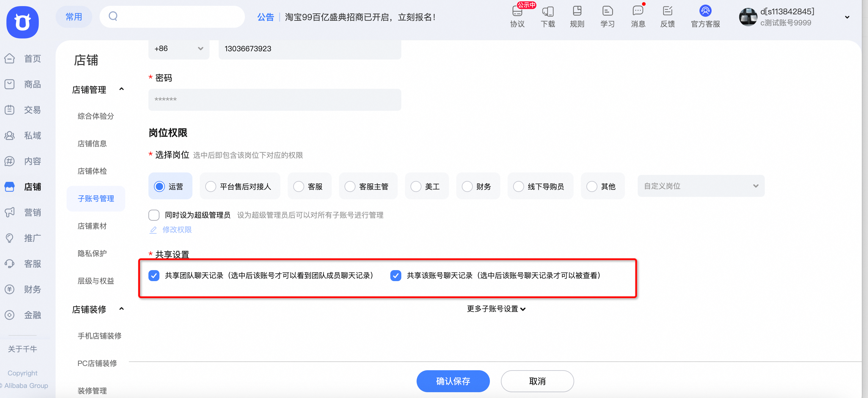Check 同时设为超级管理员 checkbox
Screen dimensions: 868x398
154,215
